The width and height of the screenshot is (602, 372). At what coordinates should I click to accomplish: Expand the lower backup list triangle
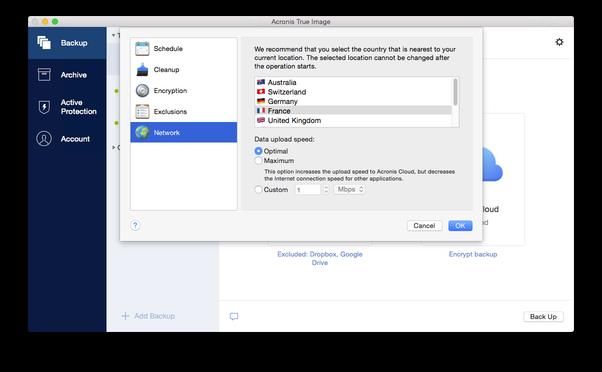pyautogui.click(x=114, y=147)
